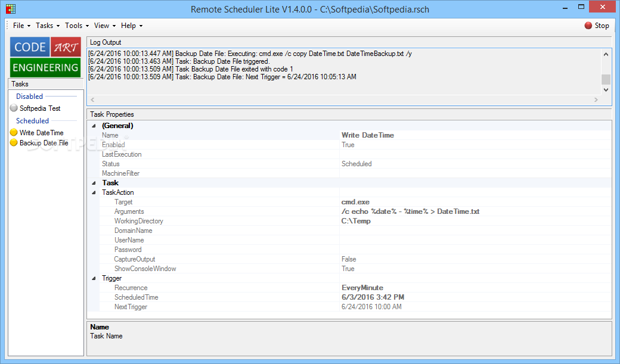The width and height of the screenshot is (620, 364).
Task: Edit the Arguments value field
Action: pyautogui.click(x=475, y=211)
